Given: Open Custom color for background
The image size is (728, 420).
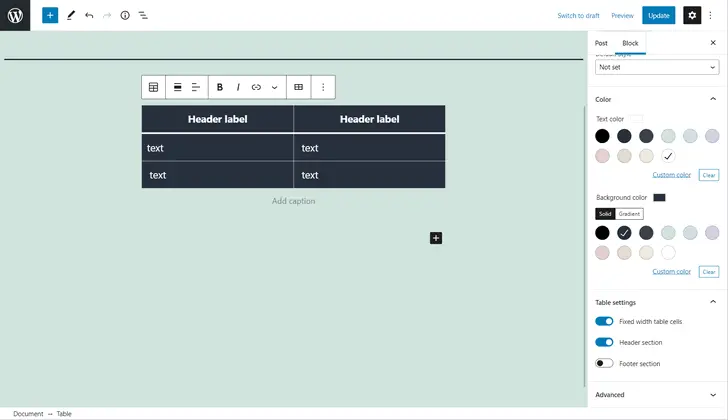Looking at the screenshot, I should pyautogui.click(x=671, y=271).
